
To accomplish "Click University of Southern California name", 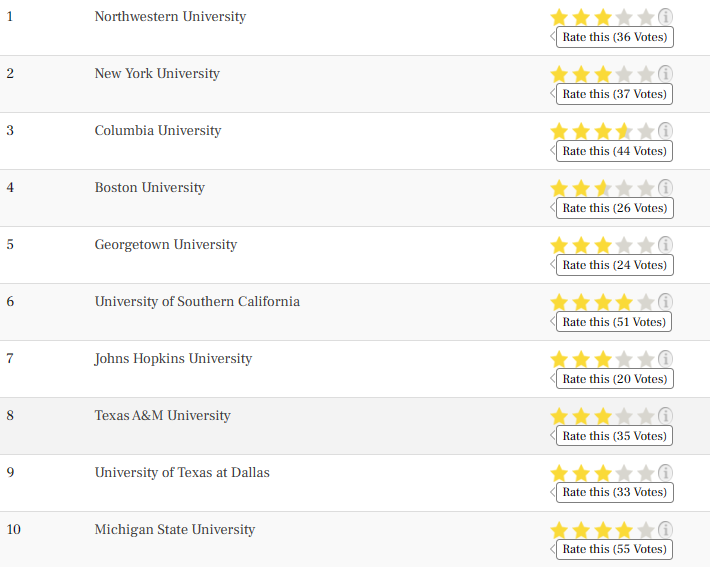I will [197, 302].
